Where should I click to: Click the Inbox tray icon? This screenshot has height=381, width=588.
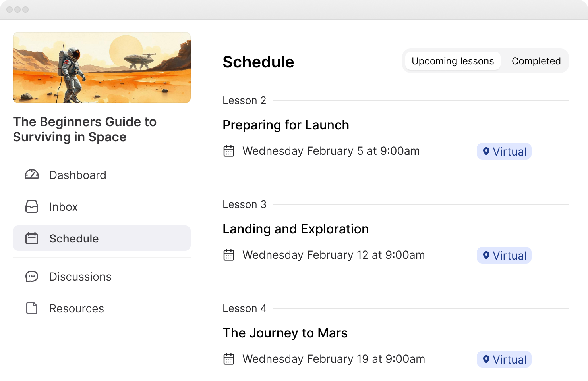[x=32, y=206]
